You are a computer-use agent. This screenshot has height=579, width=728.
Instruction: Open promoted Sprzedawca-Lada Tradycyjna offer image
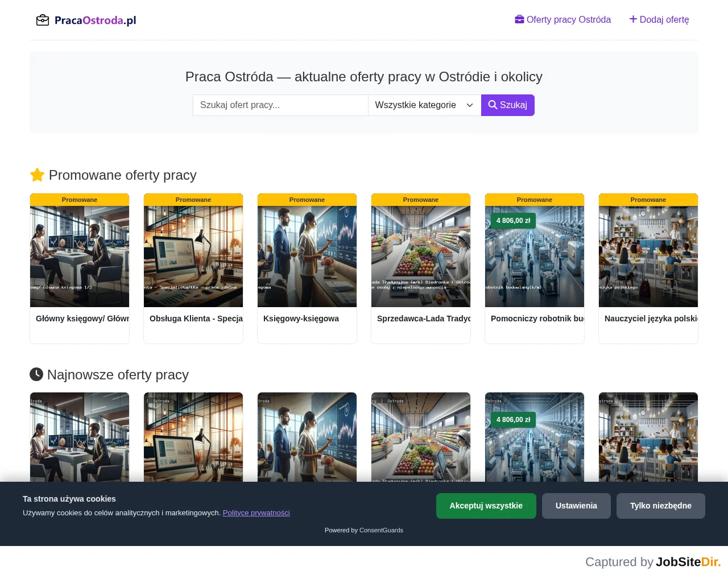[421, 257]
